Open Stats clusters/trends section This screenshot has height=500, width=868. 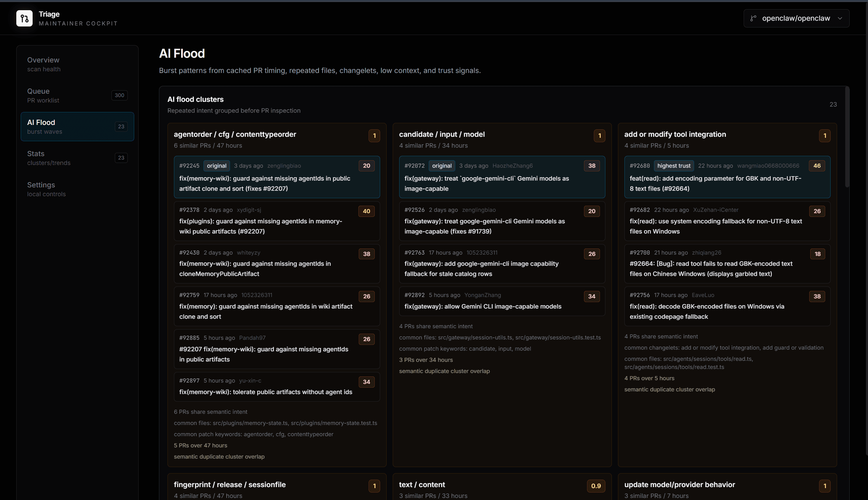point(77,158)
